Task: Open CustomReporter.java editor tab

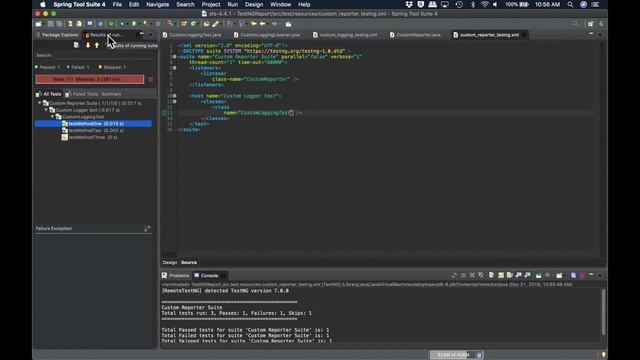Action: (x=415, y=35)
